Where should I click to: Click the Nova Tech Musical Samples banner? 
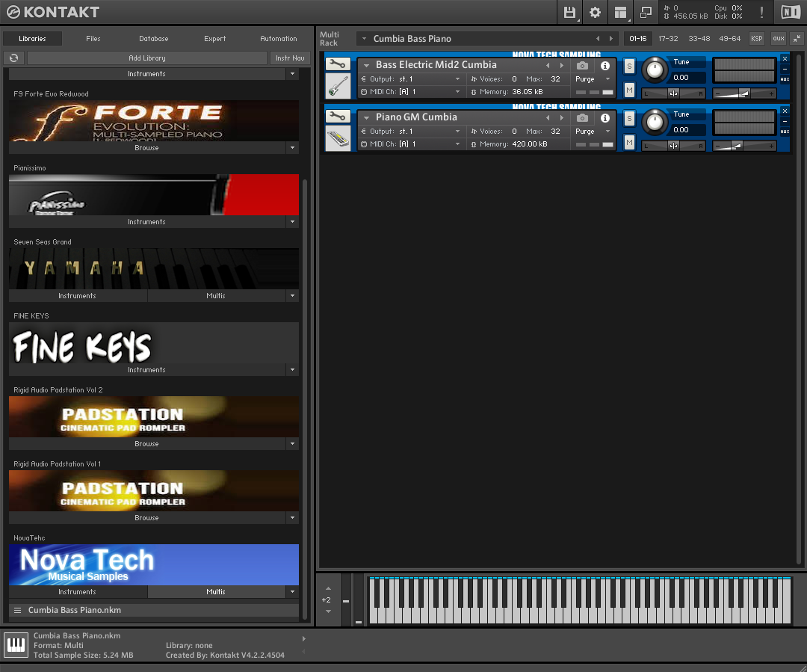(x=154, y=564)
